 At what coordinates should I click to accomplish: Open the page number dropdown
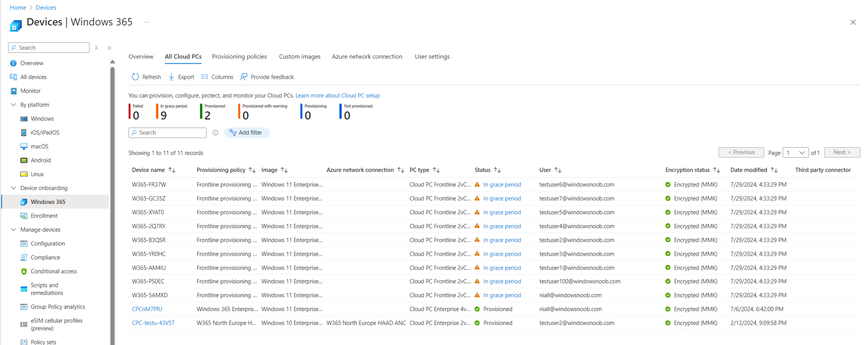[796, 152]
